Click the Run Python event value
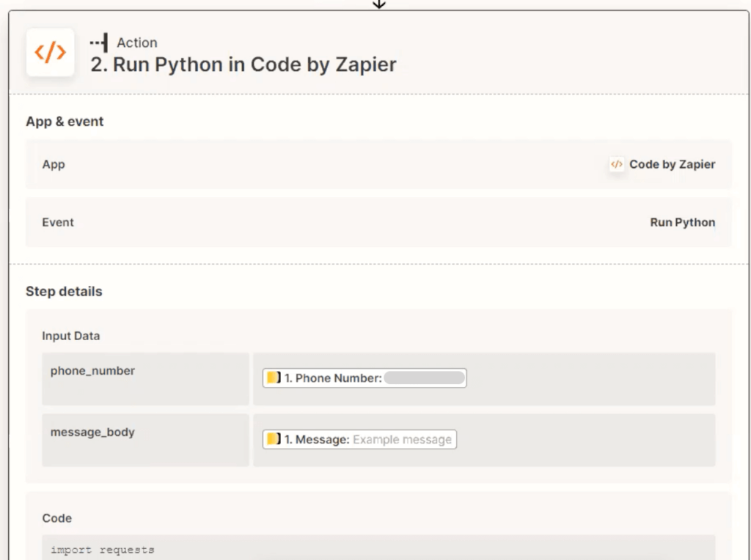This screenshot has width=751, height=560. (682, 223)
